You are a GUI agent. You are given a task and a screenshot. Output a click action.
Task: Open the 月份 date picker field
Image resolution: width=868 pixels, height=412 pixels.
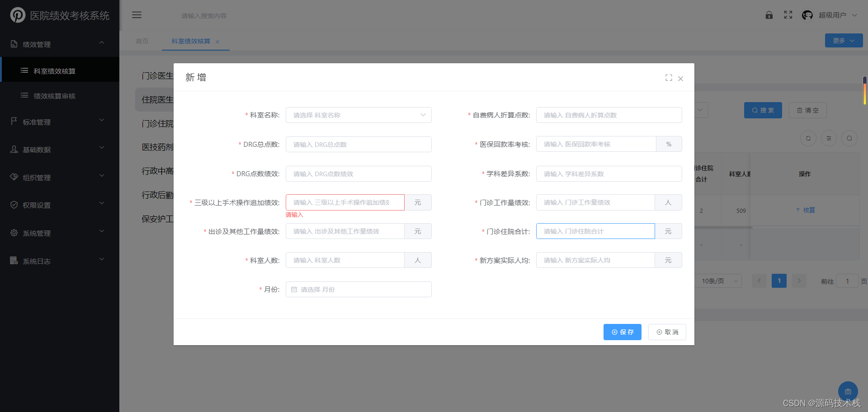359,290
